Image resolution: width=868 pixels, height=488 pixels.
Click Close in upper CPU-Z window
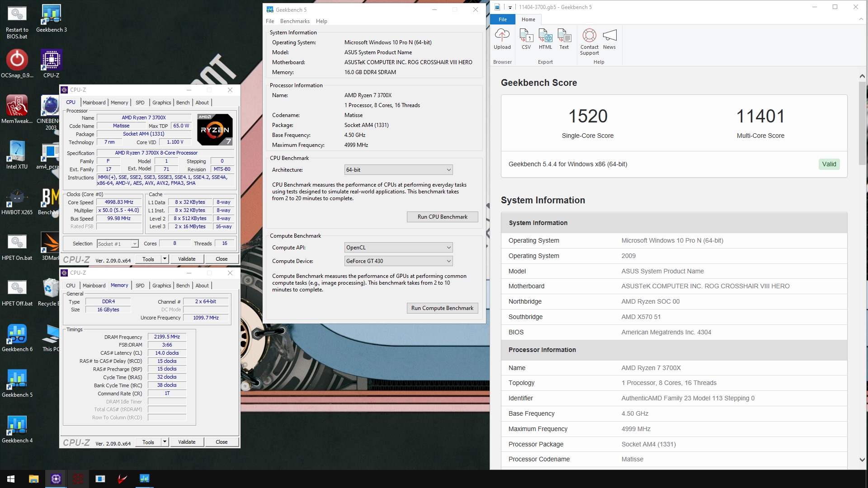coord(222,259)
